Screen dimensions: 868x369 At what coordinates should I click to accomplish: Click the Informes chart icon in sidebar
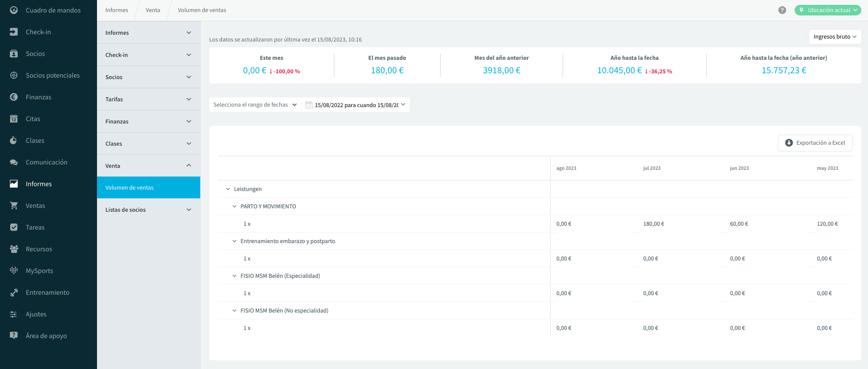(x=14, y=184)
